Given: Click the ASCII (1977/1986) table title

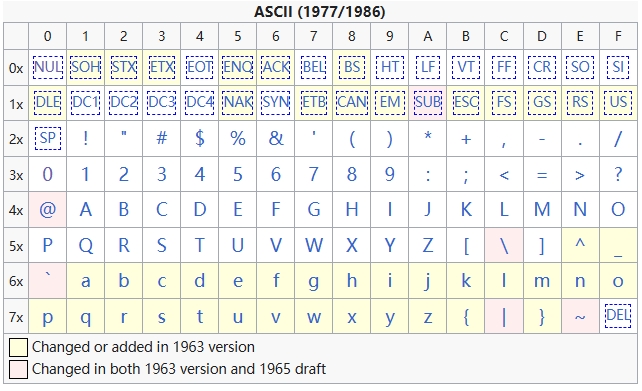Looking at the screenshot, I should (320, 12).
